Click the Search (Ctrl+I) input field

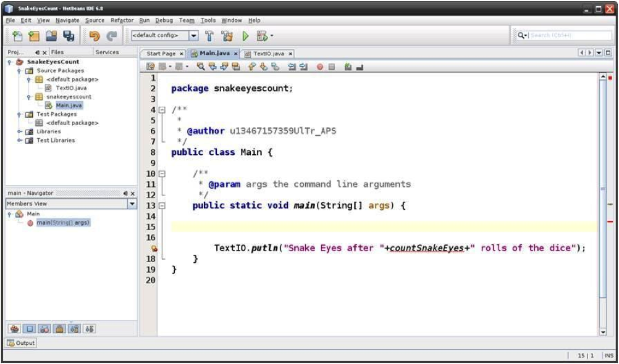click(x=570, y=36)
